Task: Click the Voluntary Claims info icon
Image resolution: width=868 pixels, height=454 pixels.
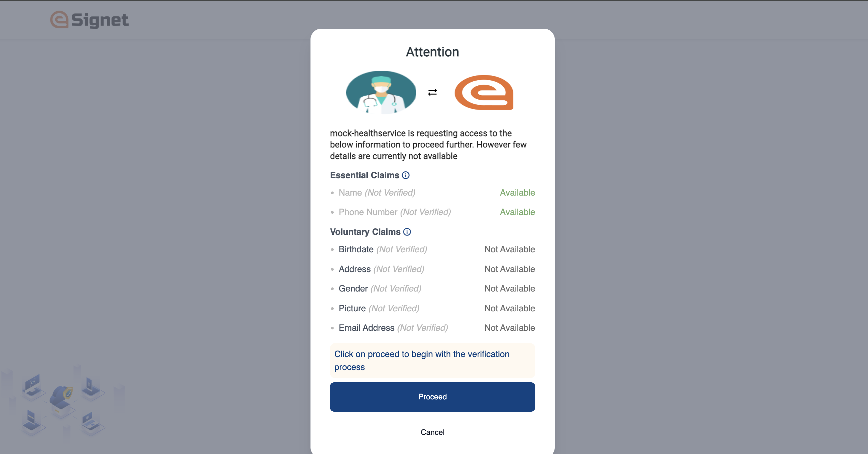Action: point(407,232)
